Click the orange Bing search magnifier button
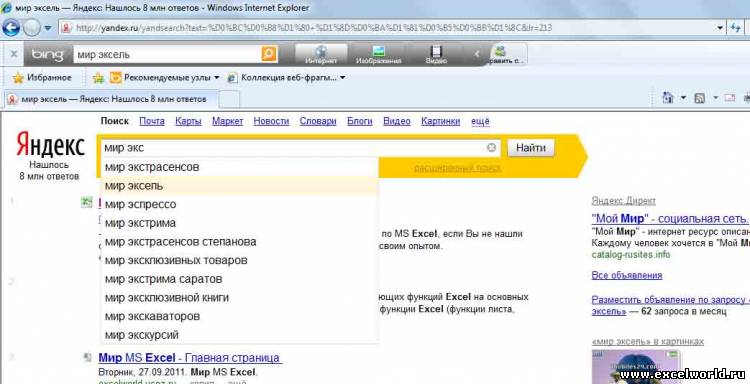The image size is (750, 384). [x=269, y=54]
